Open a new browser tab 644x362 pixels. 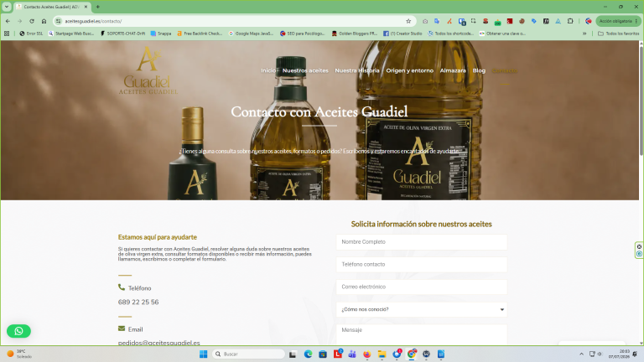tap(98, 7)
